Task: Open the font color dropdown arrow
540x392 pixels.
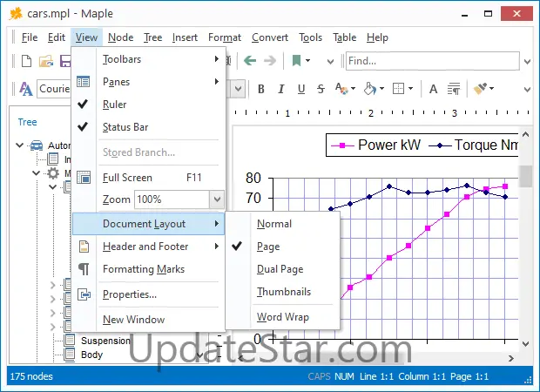Action: (354, 89)
